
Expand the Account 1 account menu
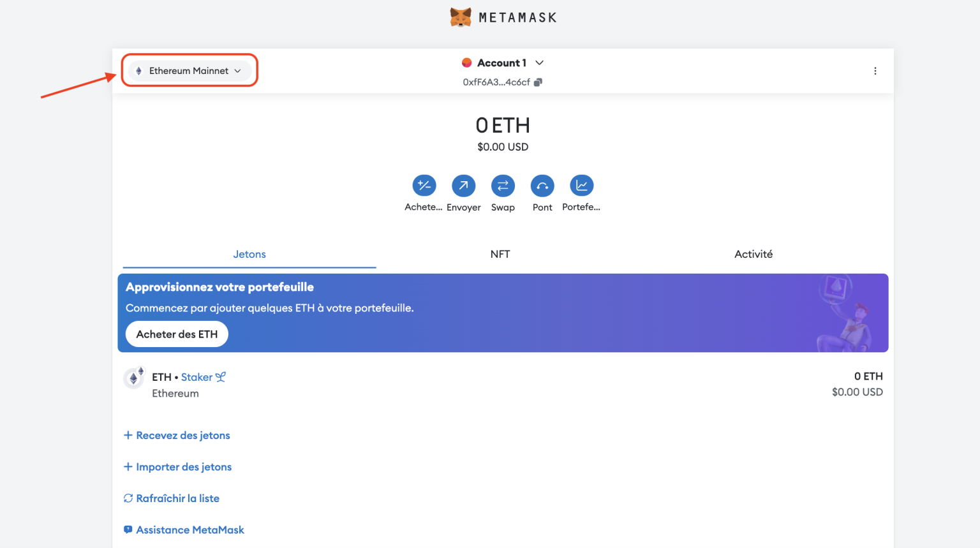503,63
